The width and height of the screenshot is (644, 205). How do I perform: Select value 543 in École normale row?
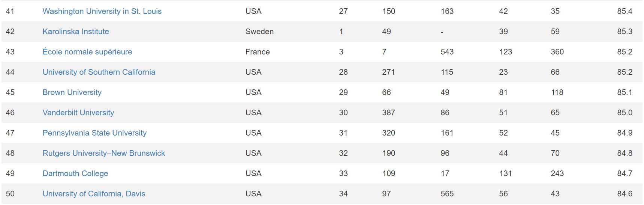[447, 52]
